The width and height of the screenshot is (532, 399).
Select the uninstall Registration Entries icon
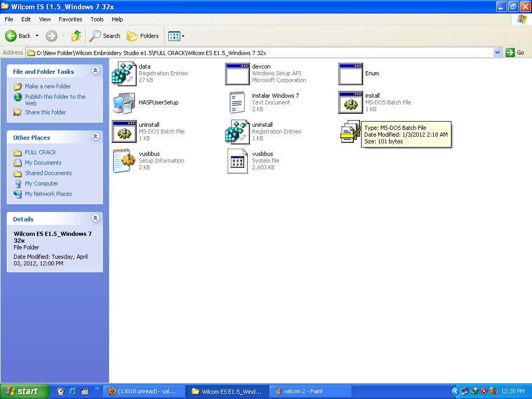tap(237, 131)
